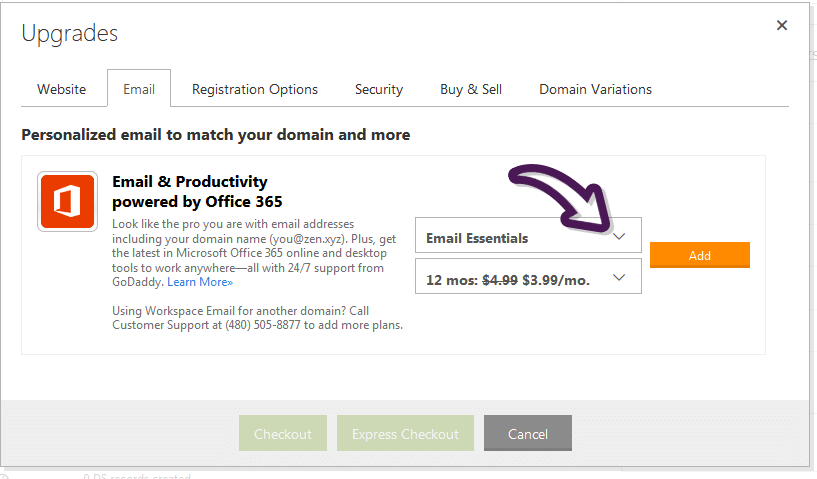The image size is (817, 479).
Task: Click the chevron arrow beside 12 mos pricing
Action: pyautogui.click(x=618, y=277)
